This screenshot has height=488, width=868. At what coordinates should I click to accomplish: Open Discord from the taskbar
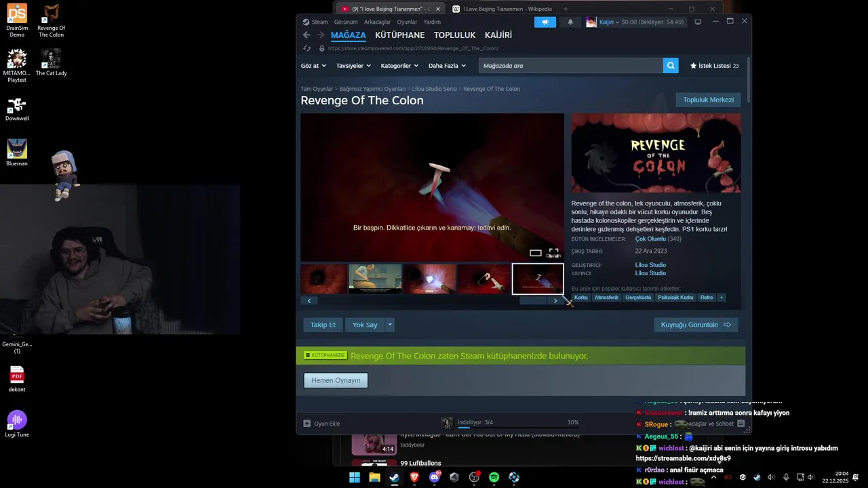435,477
